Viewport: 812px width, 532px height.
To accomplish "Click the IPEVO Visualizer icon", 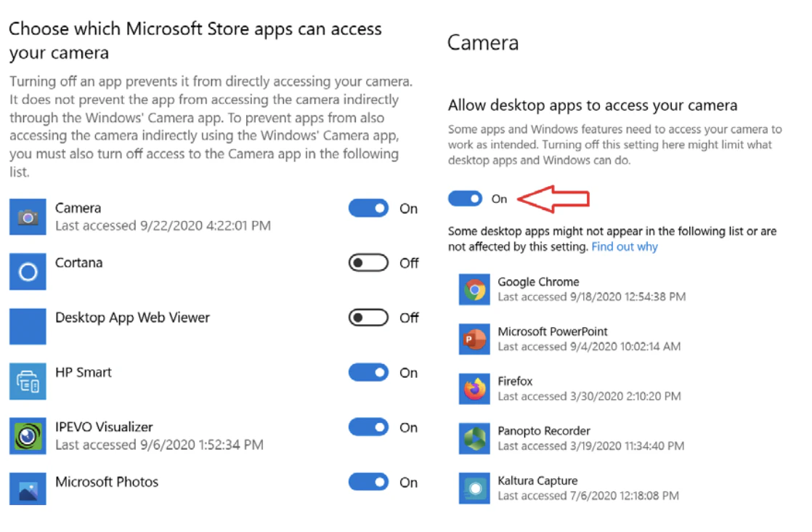I will pyautogui.click(x=28, y=436).
